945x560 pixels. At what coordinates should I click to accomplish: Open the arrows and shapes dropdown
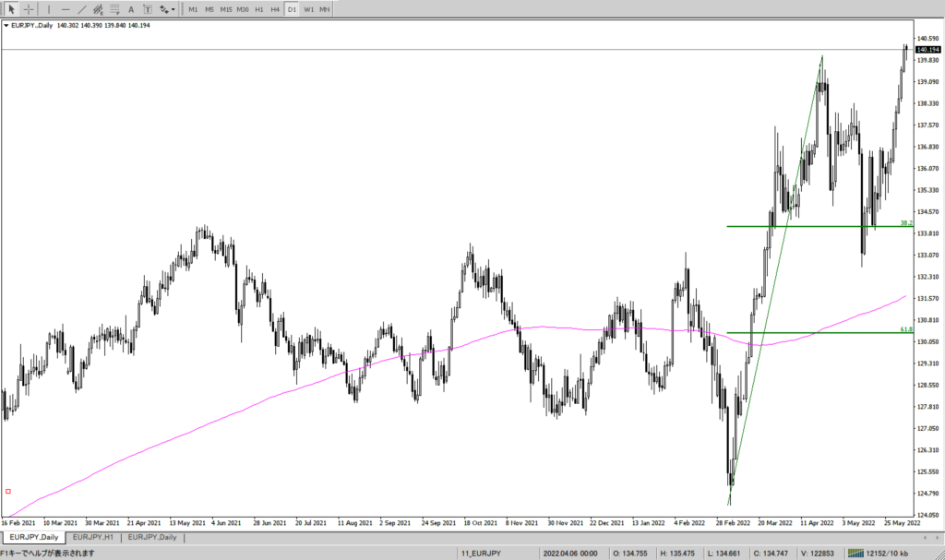click(x=167, y=9)
